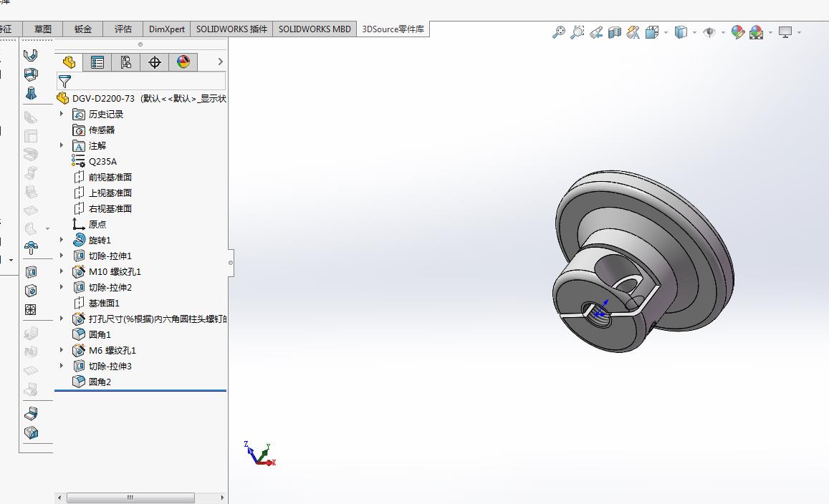The width and height of the screenshot is (829, 504).
Task: Click the Previous View icon
Action: click(x=596, y=32)
